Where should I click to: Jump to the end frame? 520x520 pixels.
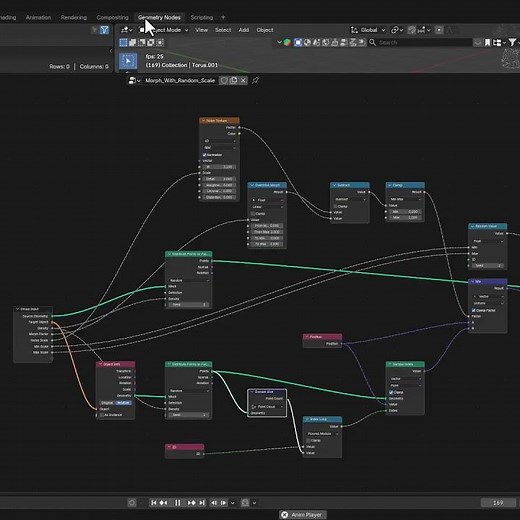(202, 503)
